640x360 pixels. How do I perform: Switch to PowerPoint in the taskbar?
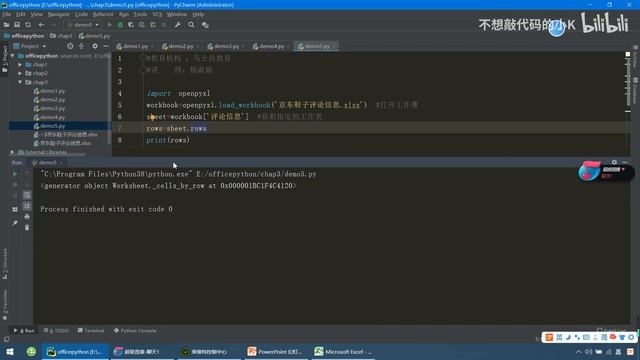coord(275,352)
